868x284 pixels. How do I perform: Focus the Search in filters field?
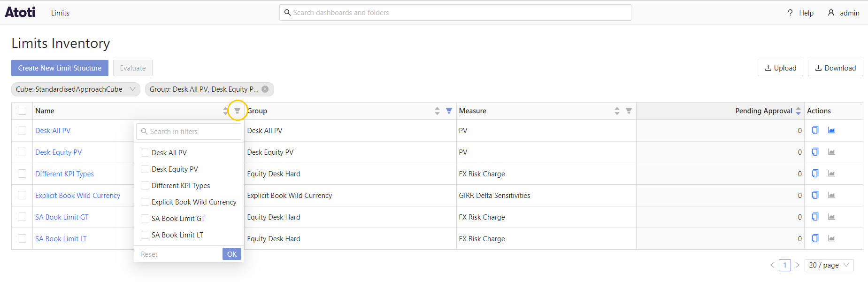pos(189,131)
